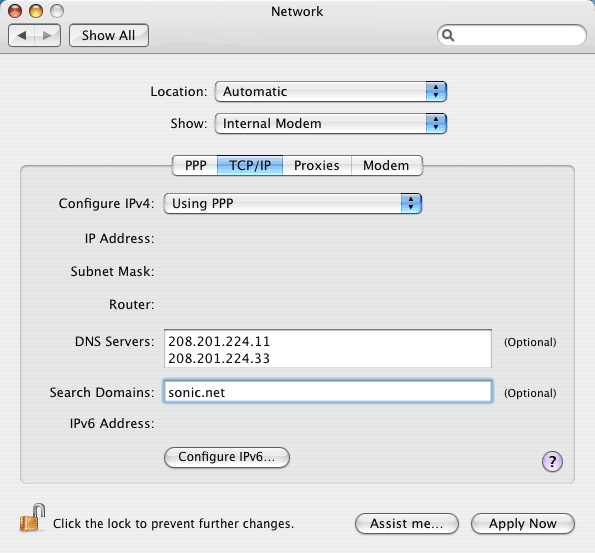Image resolution: width=595 pixels, height=553 pixels.
Task: Click inside the DNS Servers text box
Action: point(328,348)
